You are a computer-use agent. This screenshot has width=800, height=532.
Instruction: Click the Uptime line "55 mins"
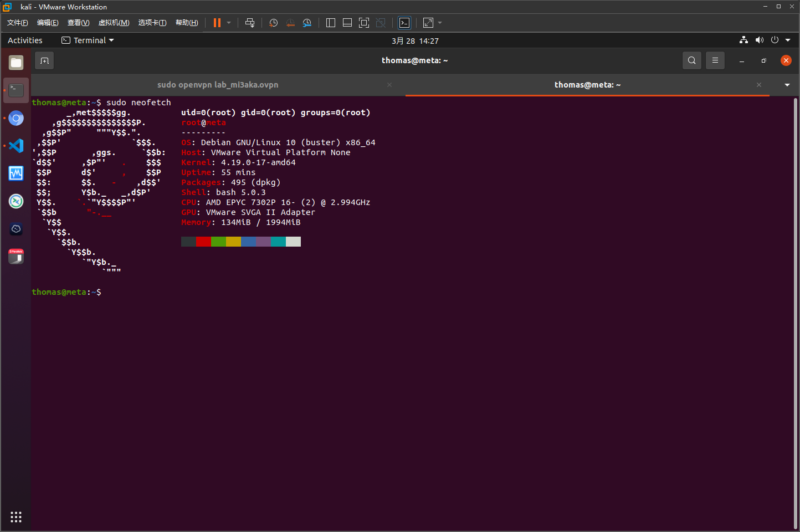point(218,172)
